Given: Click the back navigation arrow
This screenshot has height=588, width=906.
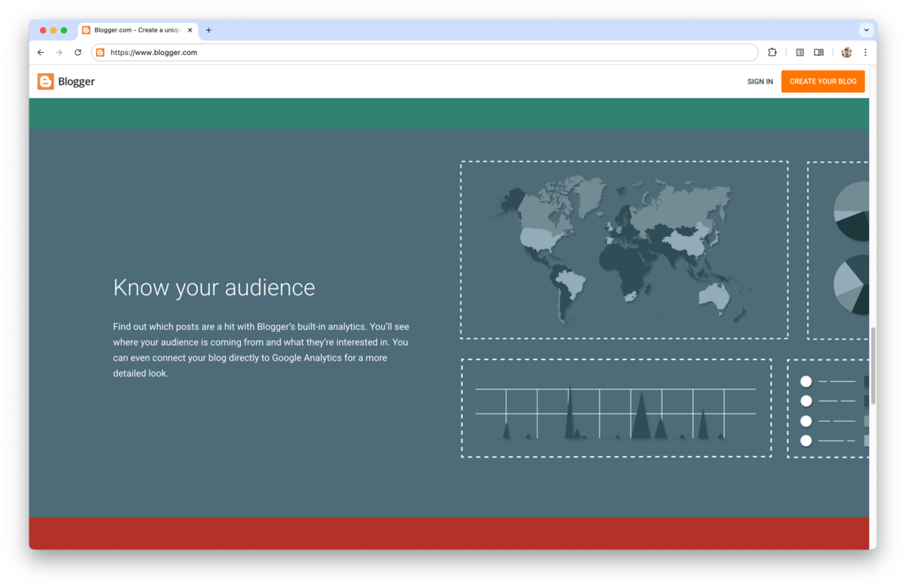Looking at the screenshot, I should [40, 52].
